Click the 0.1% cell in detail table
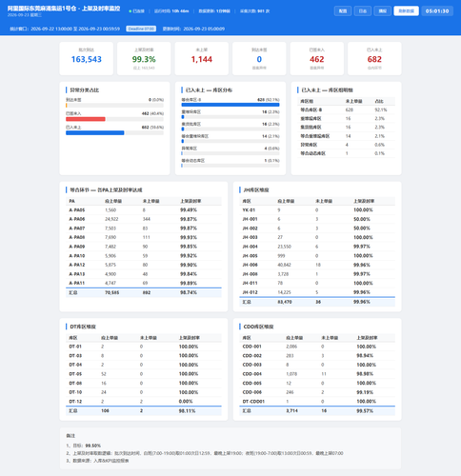461x476 pixels. pos(379,153)
